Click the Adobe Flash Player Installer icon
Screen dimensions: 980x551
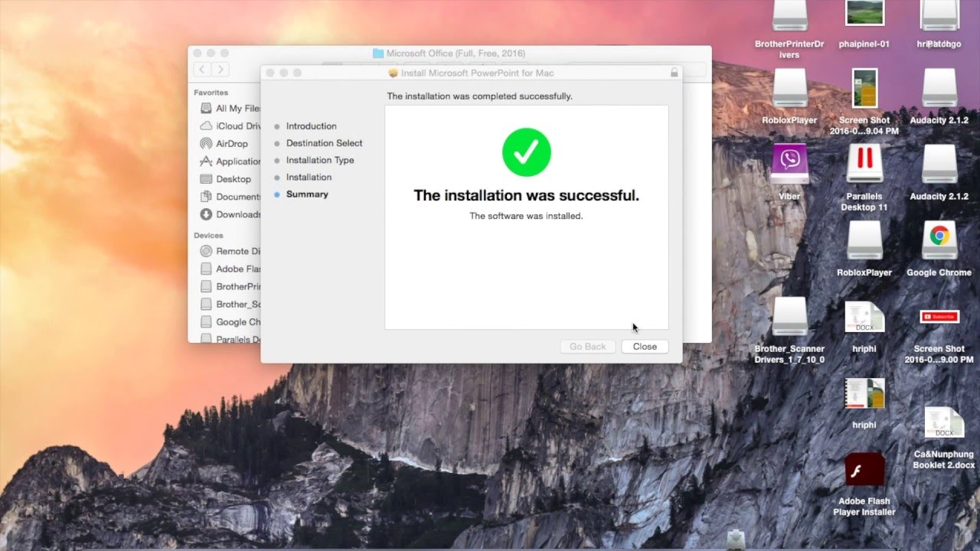(x=864, y=470)
